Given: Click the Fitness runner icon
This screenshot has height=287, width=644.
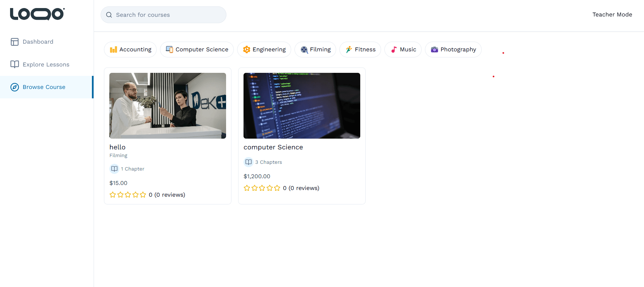Looking at the screenshot, I should pyautogui.click(x=349, y=50).
